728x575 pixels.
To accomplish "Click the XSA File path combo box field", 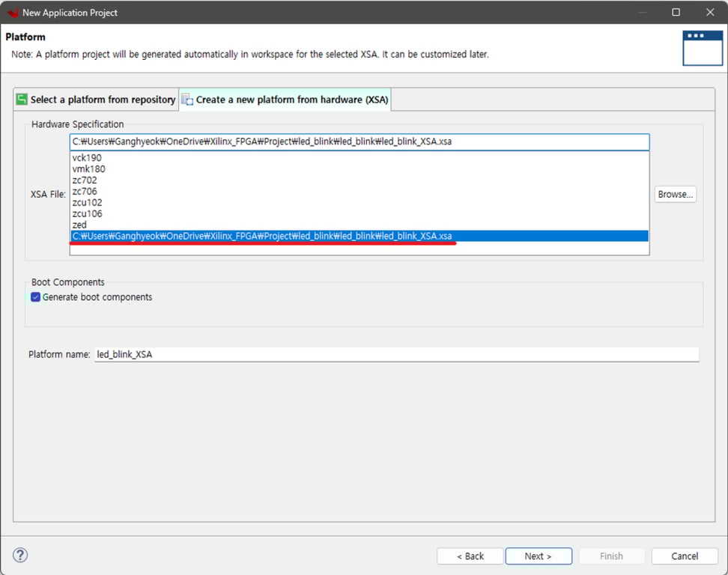I will pyautogui.click(x=360, y=142).
